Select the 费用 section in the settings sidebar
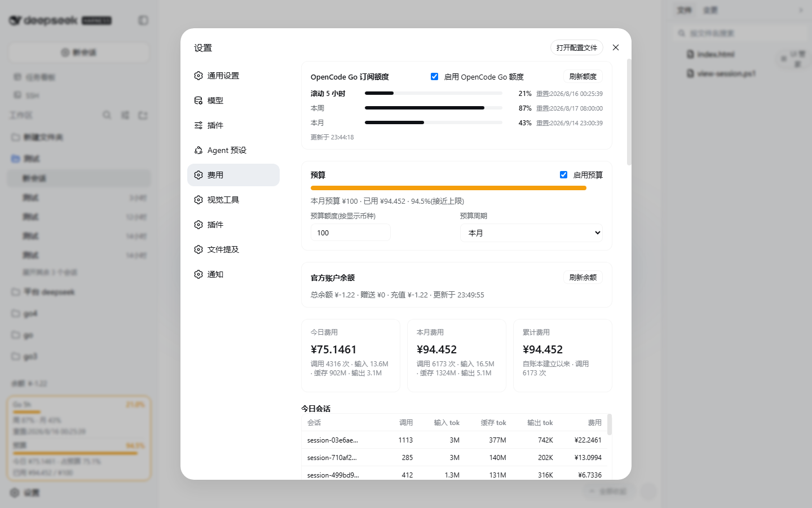812x508 pixels. [x=233, y=175]
